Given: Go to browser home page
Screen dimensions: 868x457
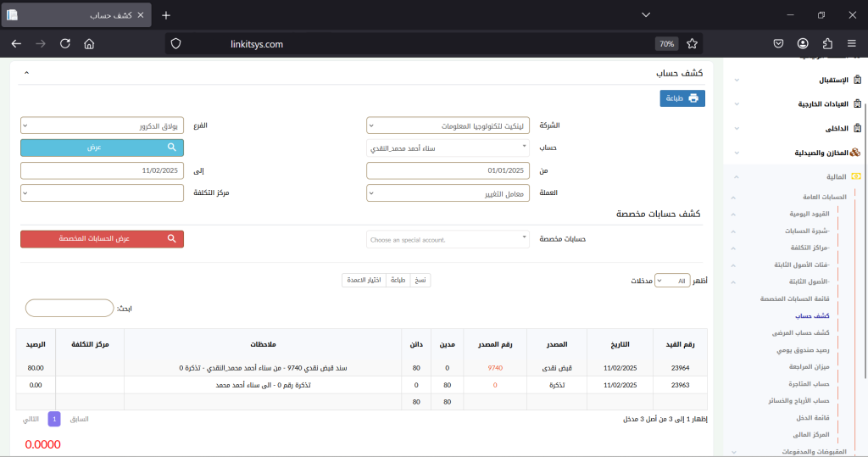Looking at the screenshot, I should click(89, 43).
